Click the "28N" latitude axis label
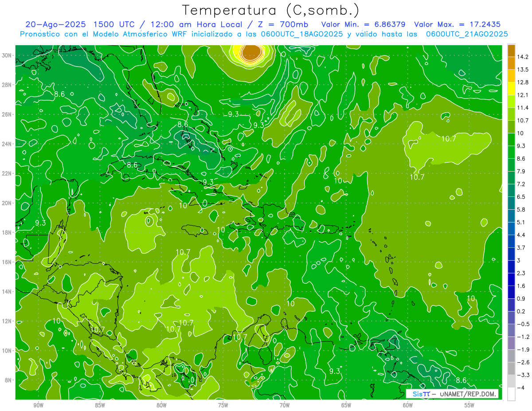The width and height of the screenshot is (532, 411). pos(7,85)
